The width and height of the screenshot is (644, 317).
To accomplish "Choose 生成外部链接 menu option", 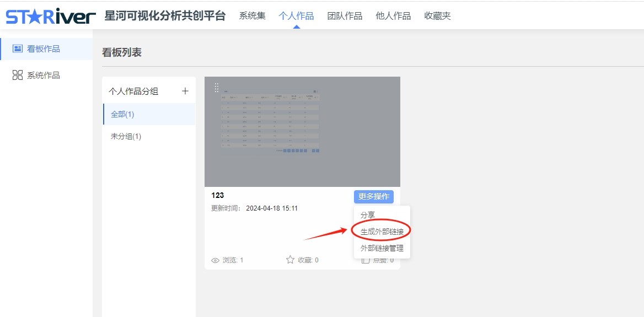I will pyautogui.click(x=382, y=232).
